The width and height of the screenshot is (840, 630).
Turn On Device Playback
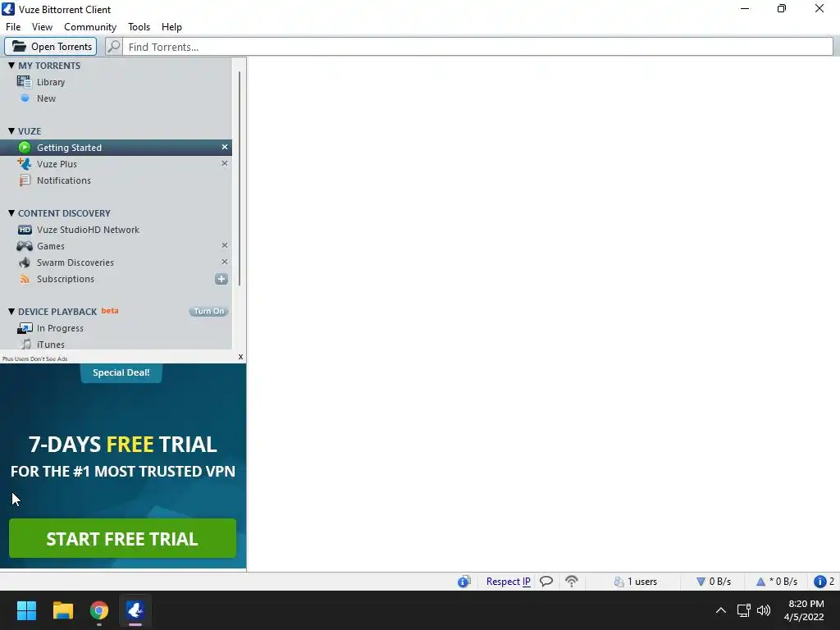209,311
